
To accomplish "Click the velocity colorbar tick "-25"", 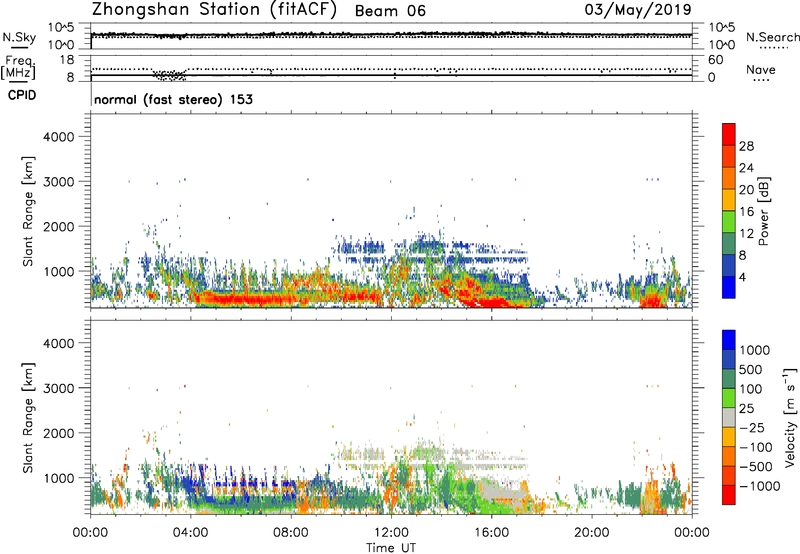I will tap(754, 427).
